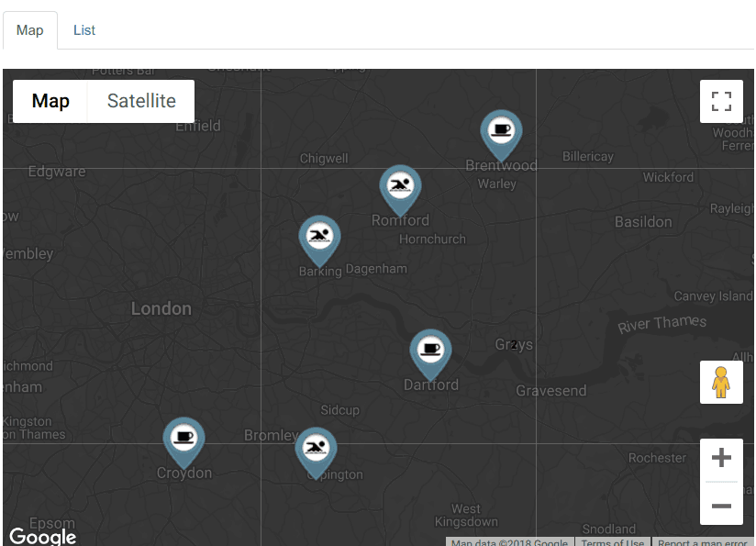The width and height of the screenshot is (756, 546).
Task: Click the Bromley map label
Action: (x=272, y=436)
